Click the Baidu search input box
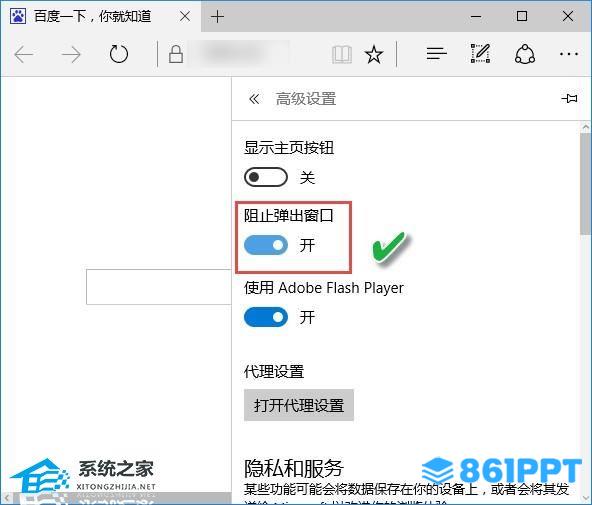The width and height of the screenshot is (592, 505). coord(159,287)
